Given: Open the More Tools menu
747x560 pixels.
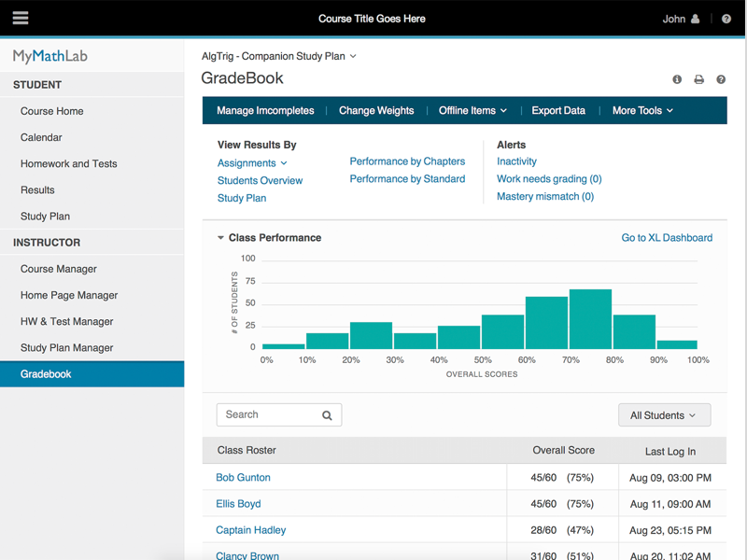Looking at the screenshot, I should coord(642,110).
